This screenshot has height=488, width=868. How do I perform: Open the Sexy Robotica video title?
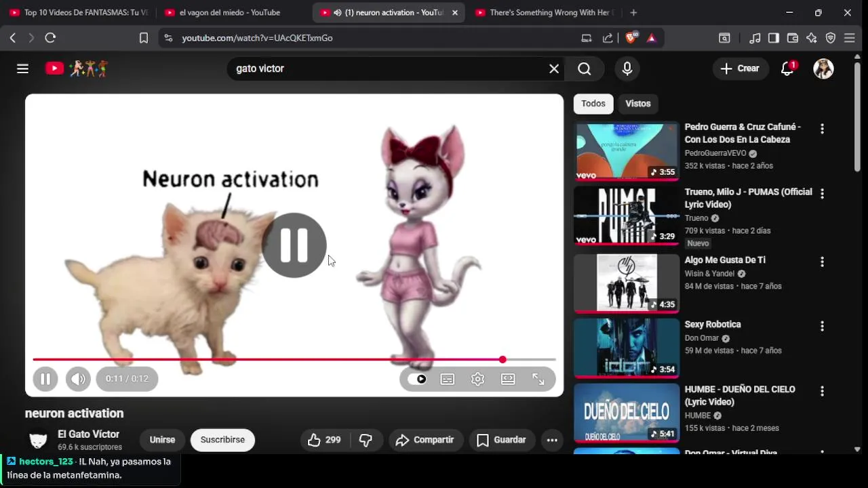713,325
